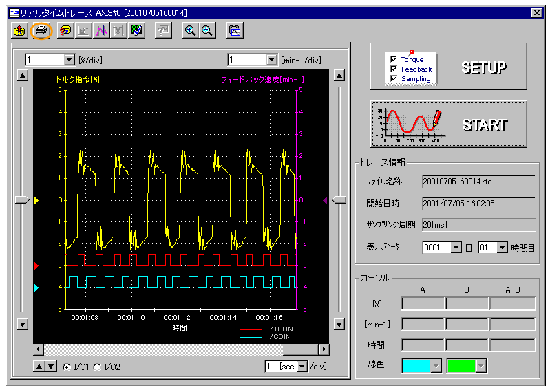The height and width of the screenshot is (392, 550).
Task: Click the printer icon in toolbar
Action: tap(42, 30)
